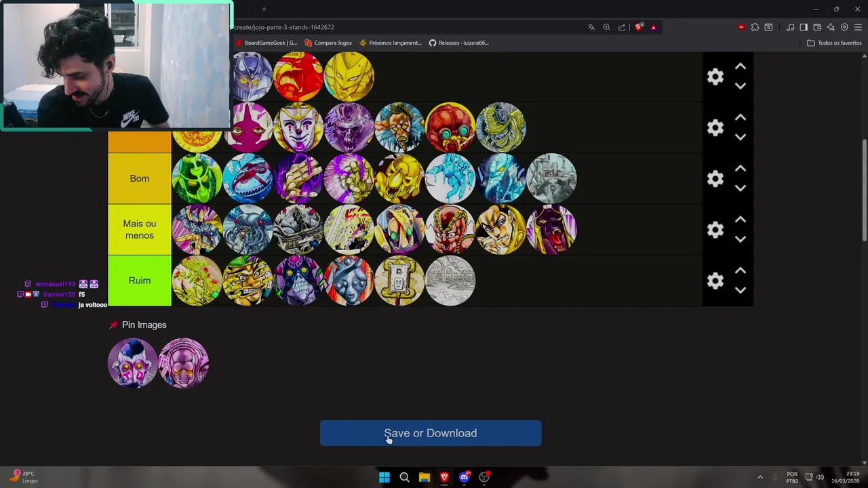This screenshot has height=488, width=868.
Task: Open the OBS Studio taskbar icon
Action: 484,477
